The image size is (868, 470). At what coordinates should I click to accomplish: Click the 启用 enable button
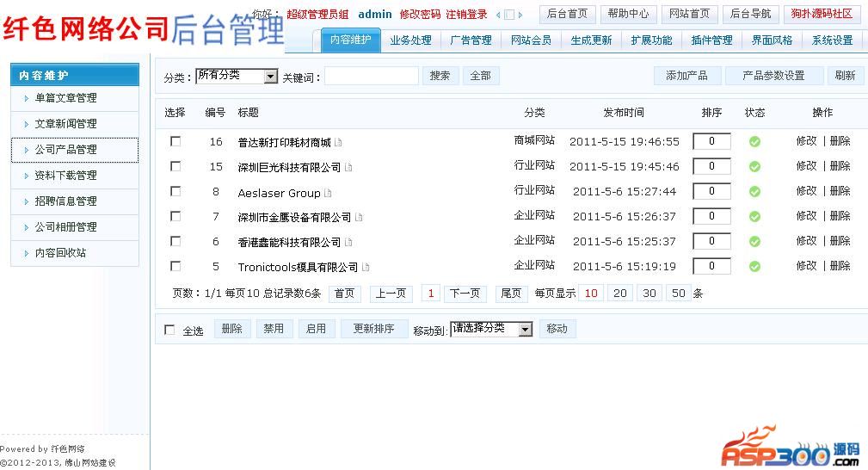(316, 329)
